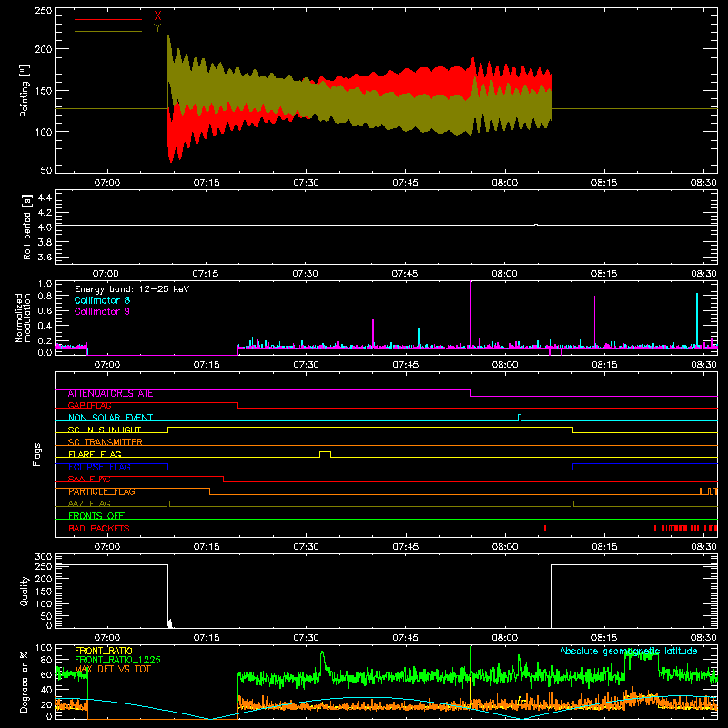The height and width of the screenshot is (728, 728).
Task: Click the olive Y legend line
Action: coord(107,32)
